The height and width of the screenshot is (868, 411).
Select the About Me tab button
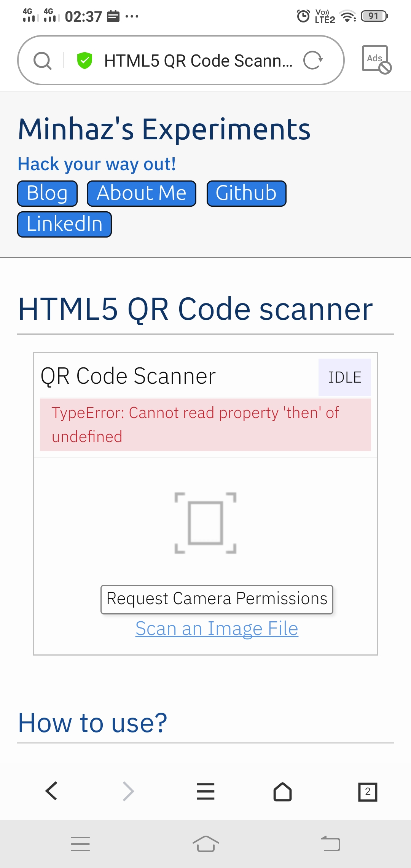click(141, 193)
